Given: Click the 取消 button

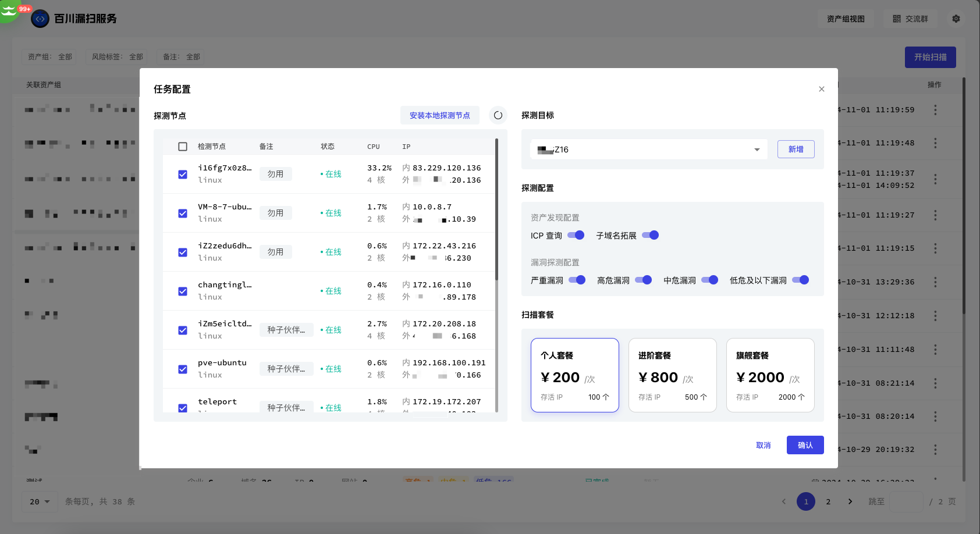Looking at the screenshot, I should pyautogui.click(x=764, y=445).
